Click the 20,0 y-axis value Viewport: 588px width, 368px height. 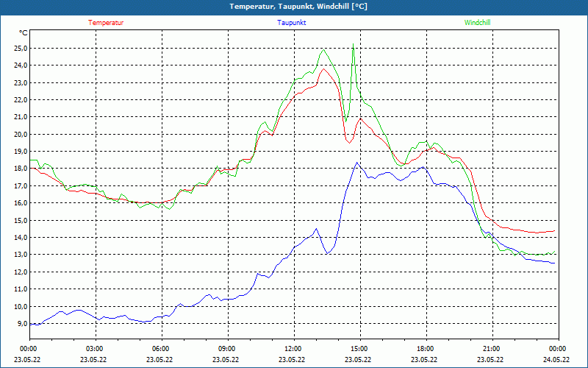coord(21,134)
